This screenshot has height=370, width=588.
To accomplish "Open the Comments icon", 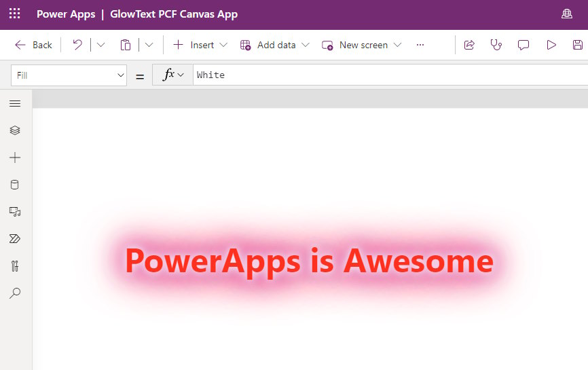I will (523, 45).
